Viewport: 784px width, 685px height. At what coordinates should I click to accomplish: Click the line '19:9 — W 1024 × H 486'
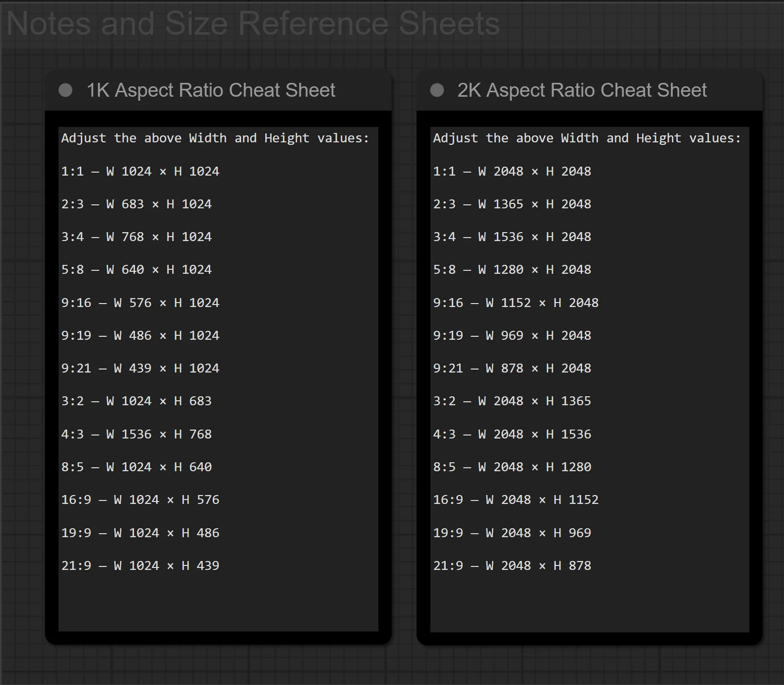coord(140,532)
